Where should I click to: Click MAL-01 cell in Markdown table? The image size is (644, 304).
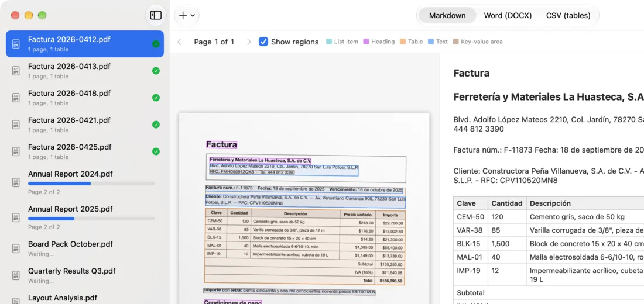point(471,257)
